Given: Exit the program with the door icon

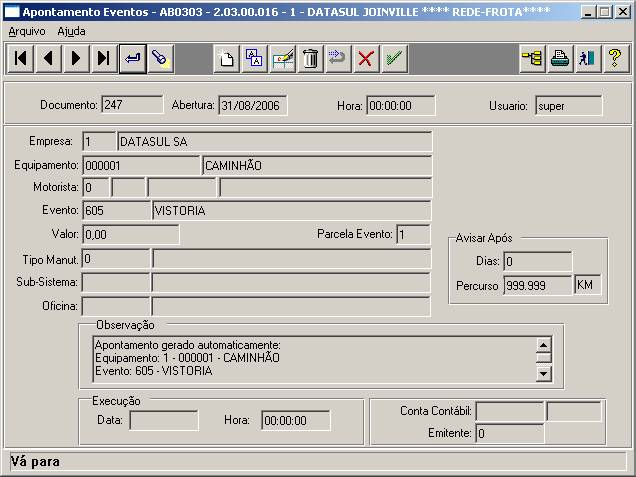Looking at the screenshot, I should point(588,58).
